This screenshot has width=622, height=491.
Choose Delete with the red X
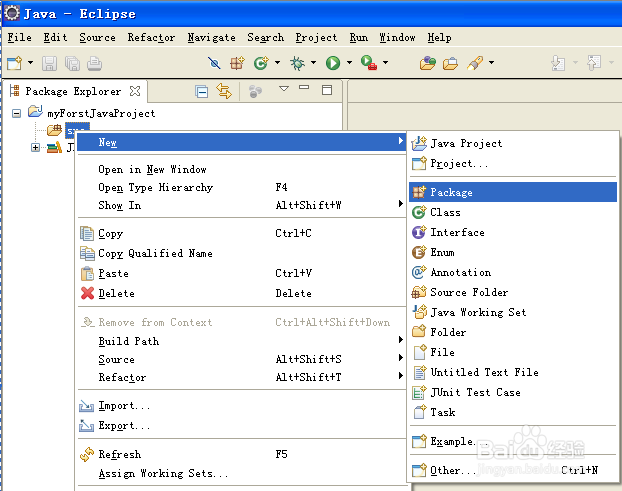(241, 293)
